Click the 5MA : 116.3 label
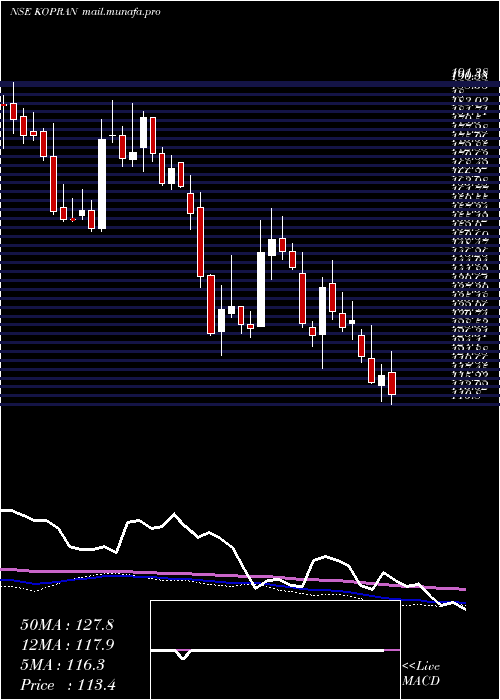Screen dimensions: 500x700 (62, 665)
